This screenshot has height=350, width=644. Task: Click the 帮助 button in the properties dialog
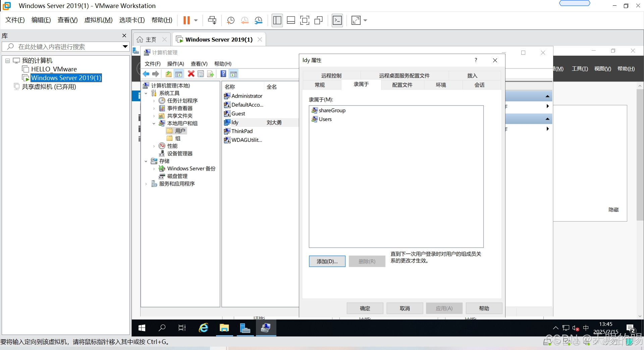[x=484, y=308]
